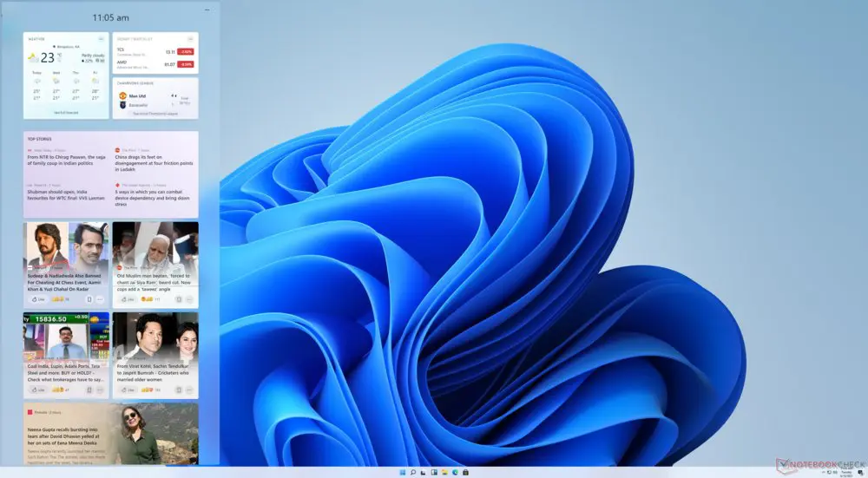Open more options on Coal India story
This screenshot has width=868, height=478.
point(101,390)
